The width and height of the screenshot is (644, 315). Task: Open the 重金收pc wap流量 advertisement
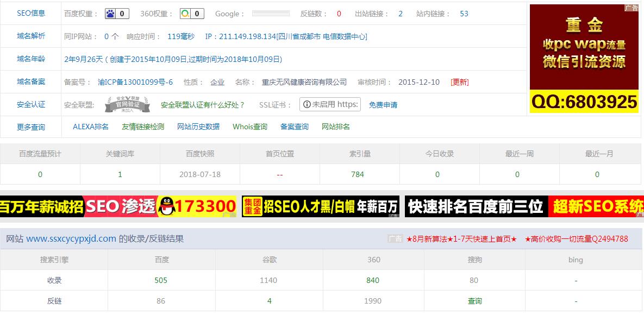[x=584, y=47]
